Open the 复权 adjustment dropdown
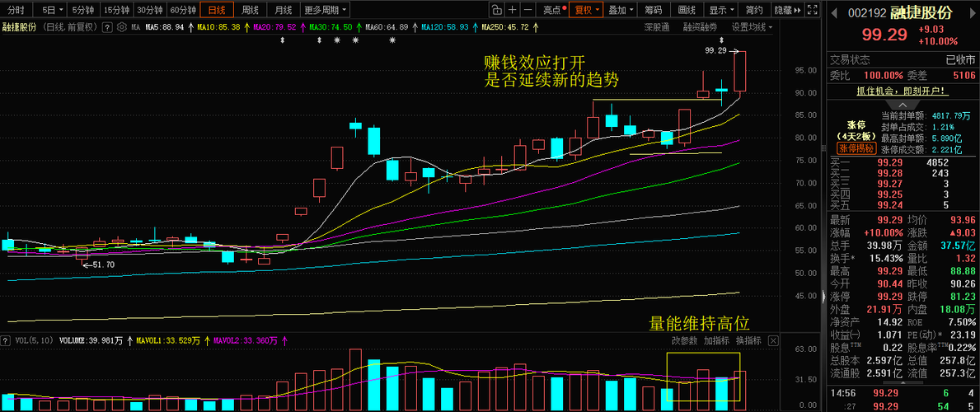Screen dimensions: 980x412 586,9
